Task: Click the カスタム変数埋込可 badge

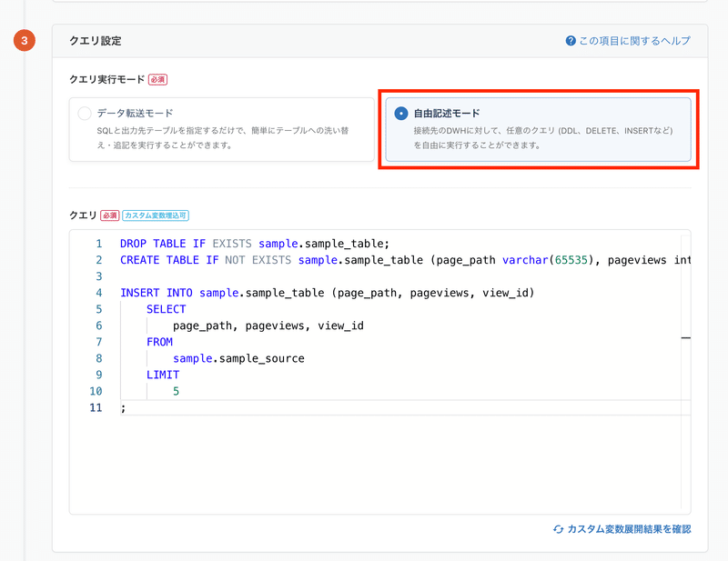Action: (x=156, y=215)
